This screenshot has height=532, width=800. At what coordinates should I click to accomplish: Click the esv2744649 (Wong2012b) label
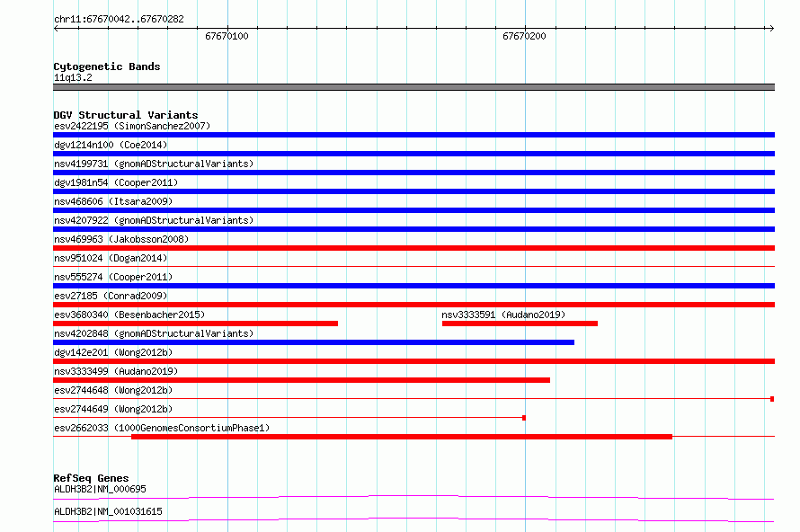tap(113, 409)
